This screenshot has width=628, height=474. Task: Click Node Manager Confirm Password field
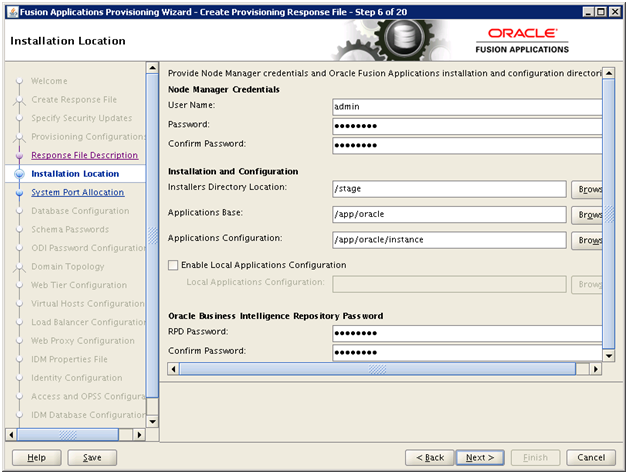click(x=467, y=145)
